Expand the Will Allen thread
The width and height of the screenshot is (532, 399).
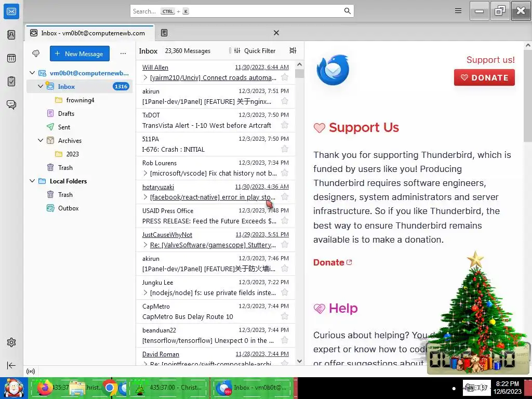click(x=145, y=78)
